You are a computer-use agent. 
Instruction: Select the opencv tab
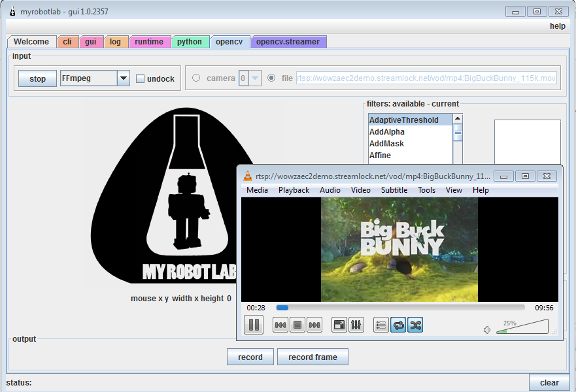pos(229,42)
